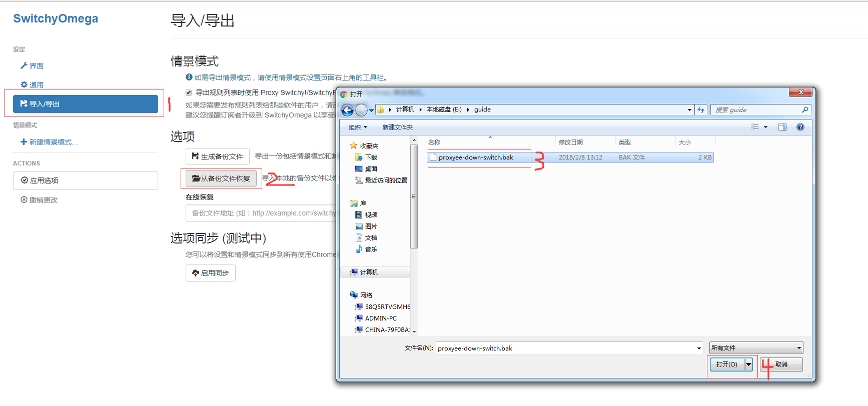The height and width of the screenshot is (406, 868).
Task: Click the search magnifier icon in dialog
Action: point(805,110)
